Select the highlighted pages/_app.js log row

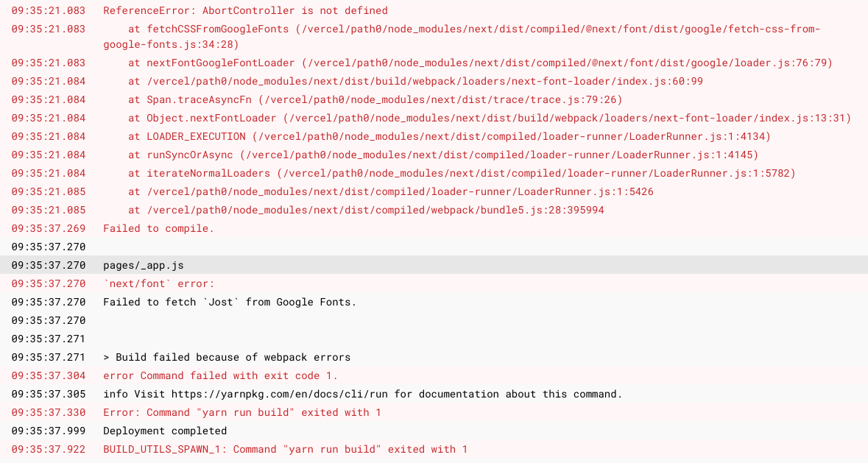[x=434, y=265]
